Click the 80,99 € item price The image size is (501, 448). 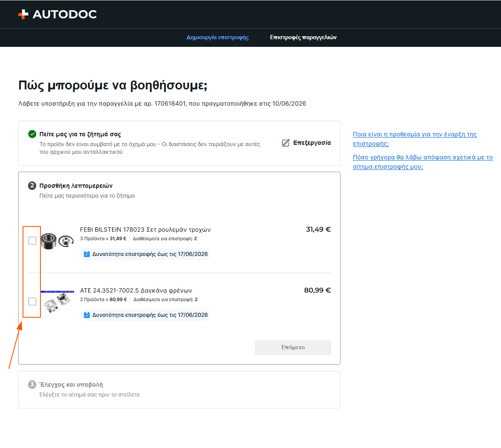(x=317, y=290)
